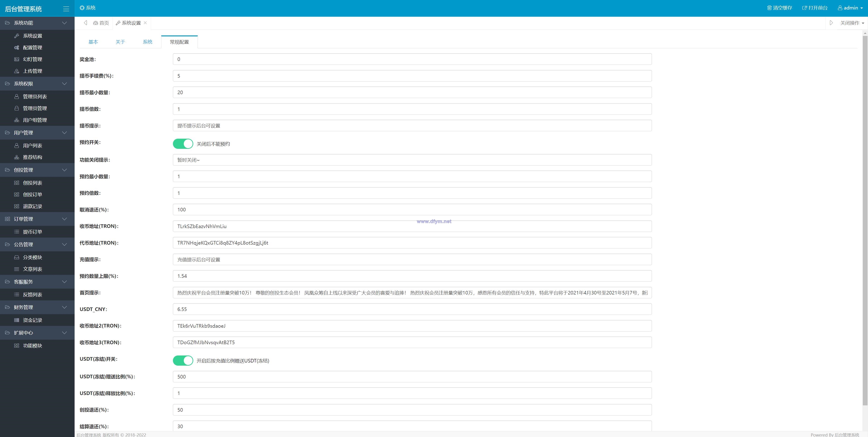The width and height of the screenshot is (868, 437).
Task: Click the grid icon of 功能模块
Action: [17, 346]
